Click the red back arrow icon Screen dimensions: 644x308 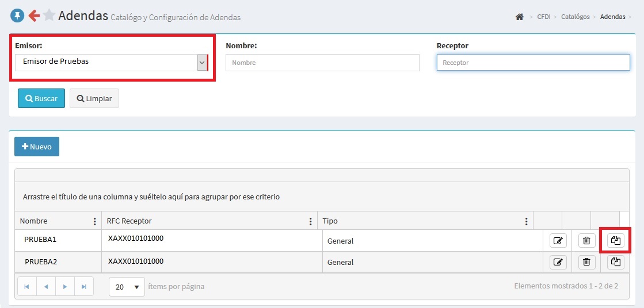(33, 16)
